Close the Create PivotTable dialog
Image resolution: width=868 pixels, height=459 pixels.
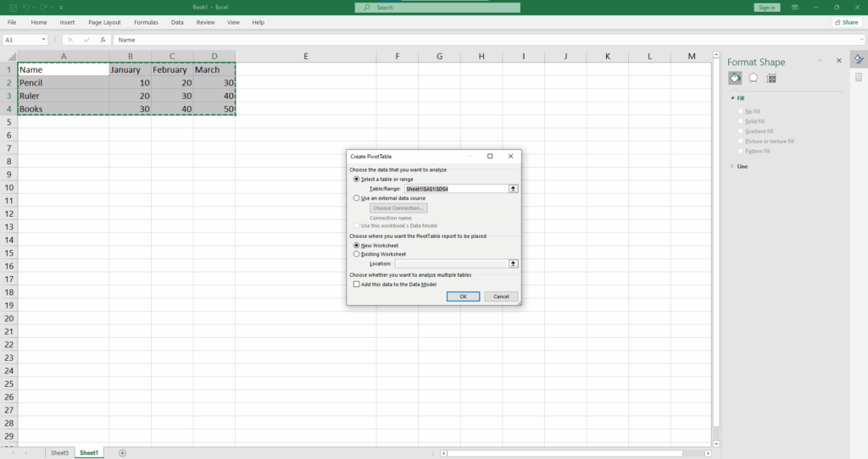(510, 157)
